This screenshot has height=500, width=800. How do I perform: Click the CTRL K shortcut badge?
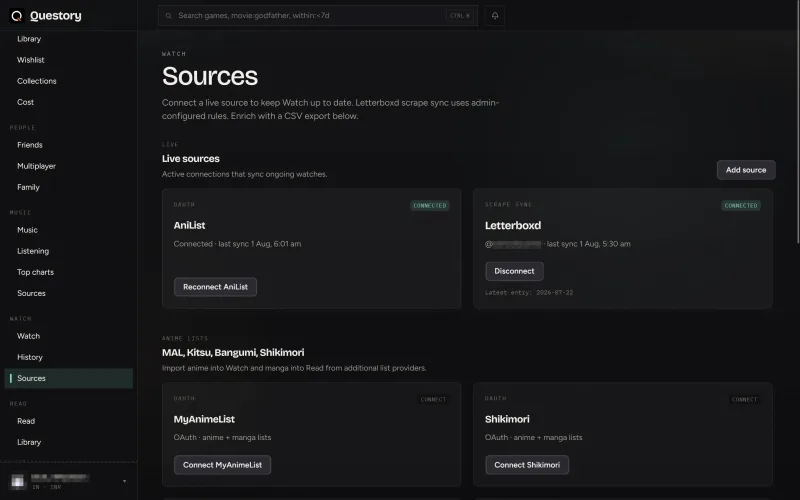[460, 16]
